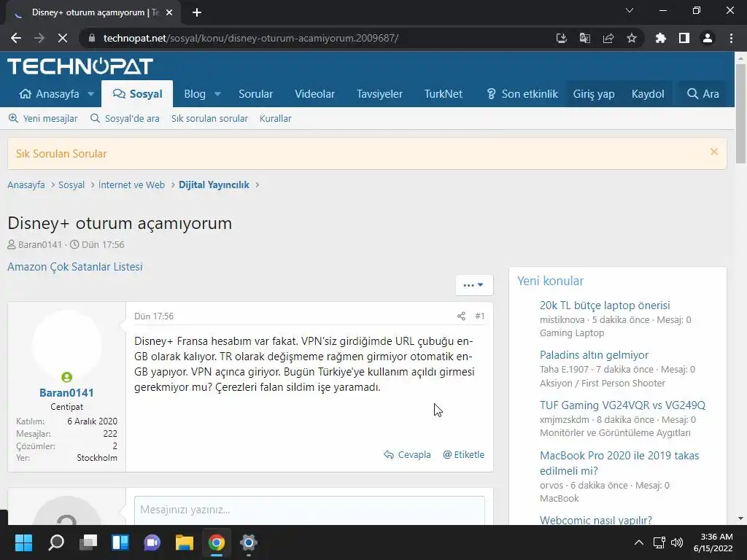Image resolution: width=747 pixels, height=560 pixels.
Task: Select the Sosyal nav tab
Action: pos(137,94)
